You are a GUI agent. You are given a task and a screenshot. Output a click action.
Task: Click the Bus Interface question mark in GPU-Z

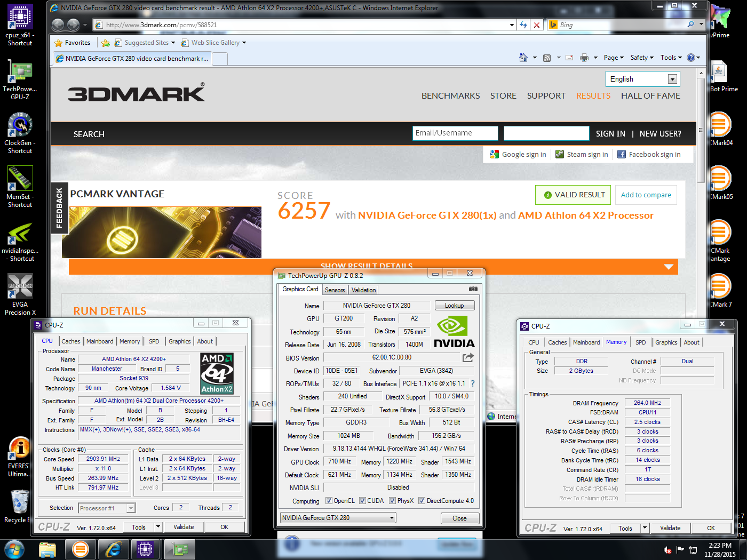pos(472,383)
